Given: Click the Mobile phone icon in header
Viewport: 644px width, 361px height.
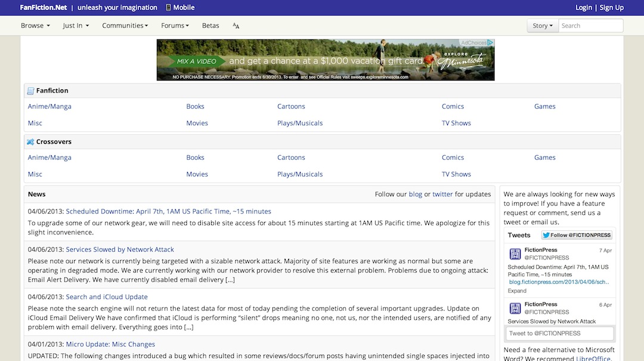Looking at the screenshot, I should click(168, 7).
